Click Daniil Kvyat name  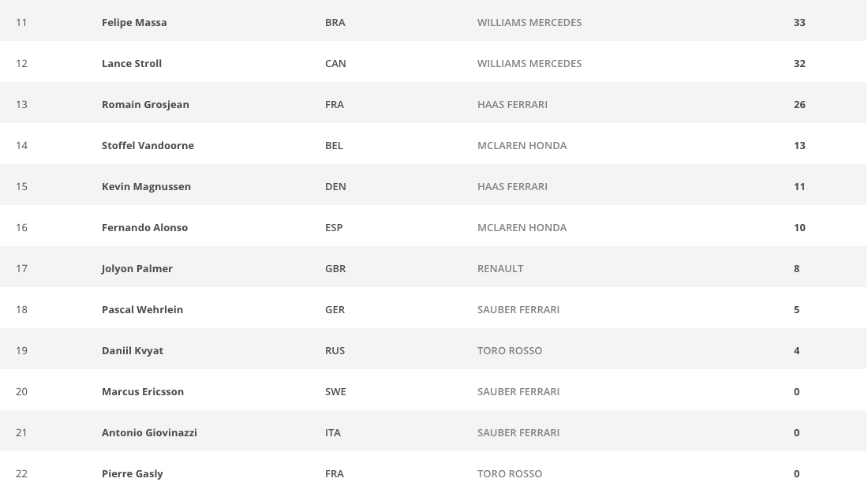click(133, 350)
